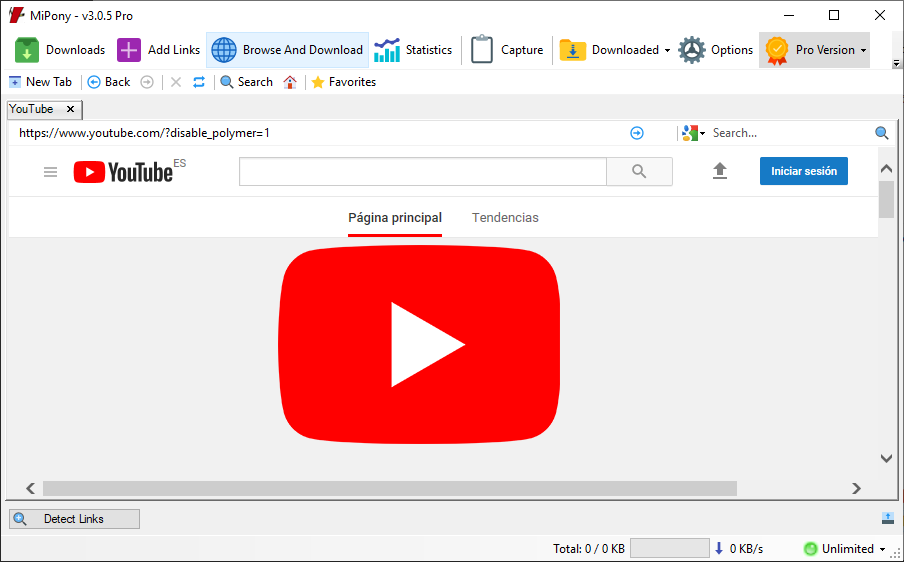The width and height of the screenshot is (904, 562).
Task: Expand the Pro Version dropdown arrow
Action: (863, 51)
